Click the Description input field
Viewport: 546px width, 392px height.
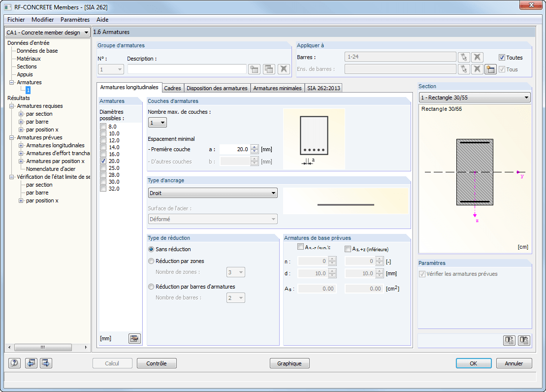(187, 69)
